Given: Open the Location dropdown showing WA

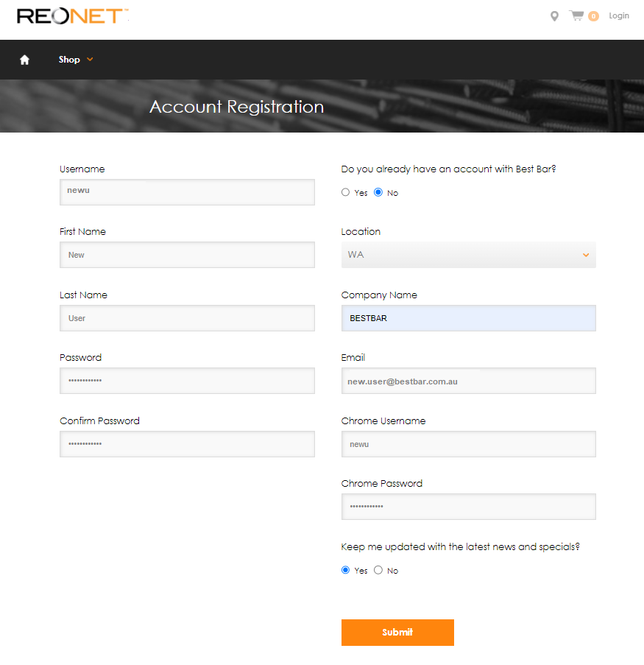Looking at the screenshot, I should [x=469, y=255].
